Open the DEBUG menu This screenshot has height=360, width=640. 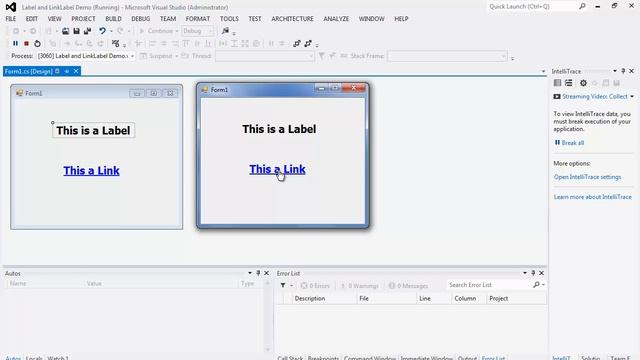140,19
